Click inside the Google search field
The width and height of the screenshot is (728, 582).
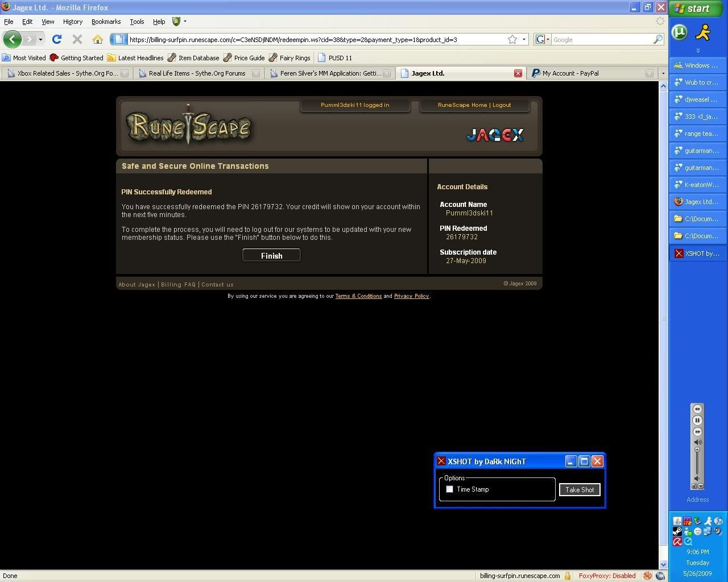[602, 39]
